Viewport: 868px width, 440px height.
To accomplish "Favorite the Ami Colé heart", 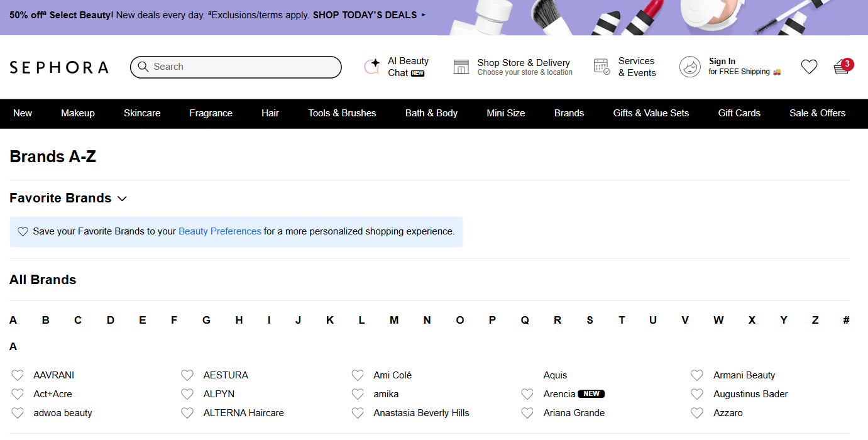I will point(358,375).
